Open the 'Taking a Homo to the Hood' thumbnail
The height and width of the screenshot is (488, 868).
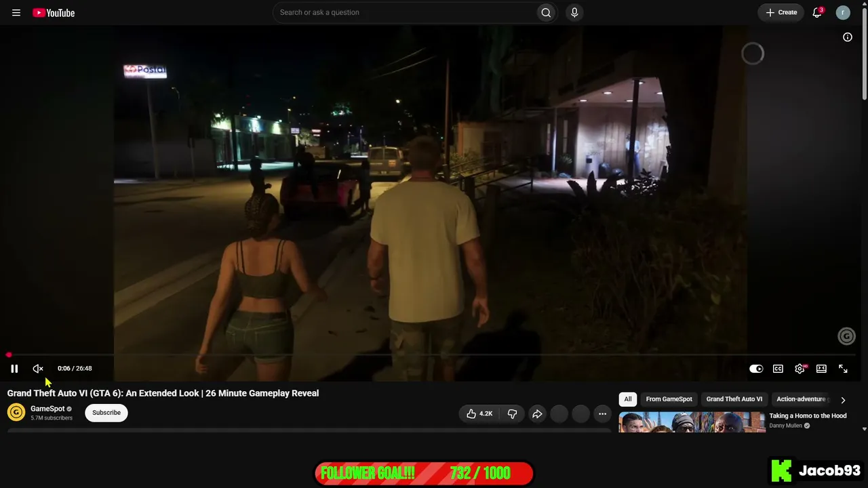point(692,422)
